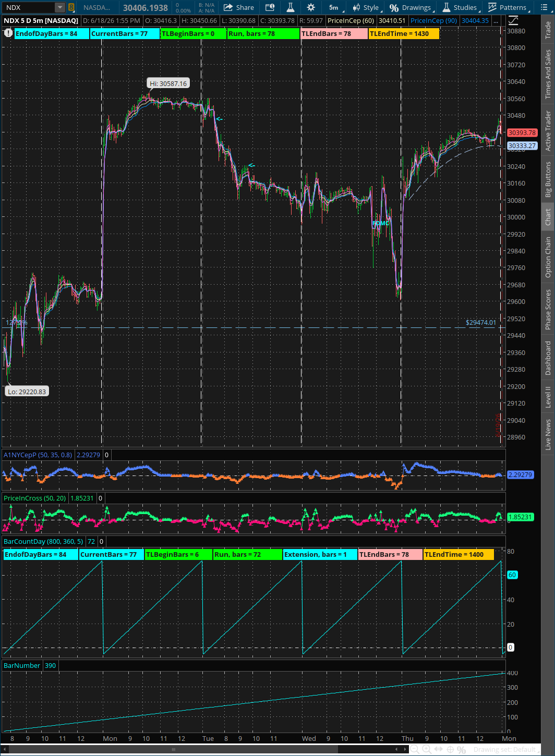Open chart settings gear icon
This screenshot has height=756, width=555.
311,7
